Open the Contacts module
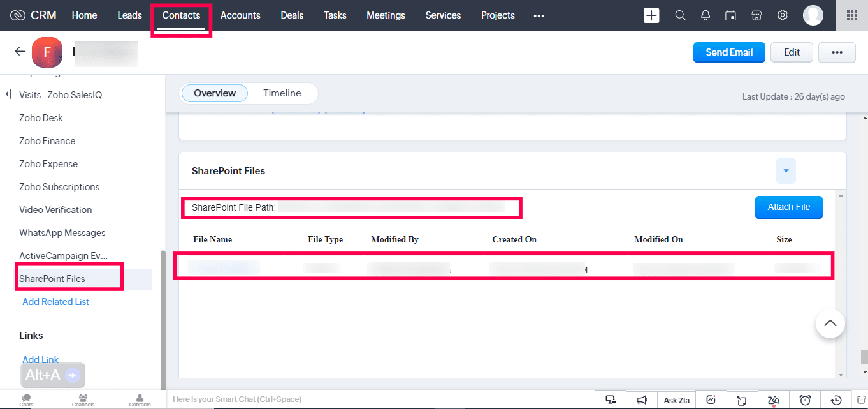The width and height of the screenshot is (868, 409). pyautogui.click(x=181, y=15)
